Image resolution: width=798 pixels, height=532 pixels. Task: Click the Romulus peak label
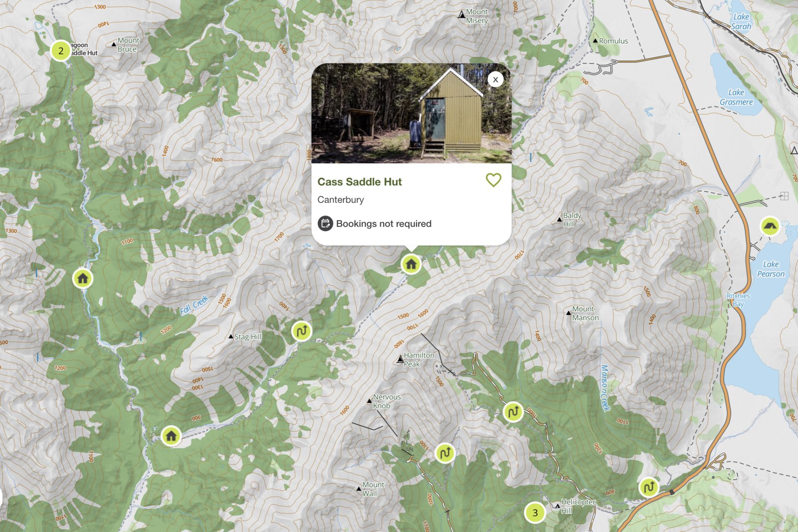tap(613, 41)
